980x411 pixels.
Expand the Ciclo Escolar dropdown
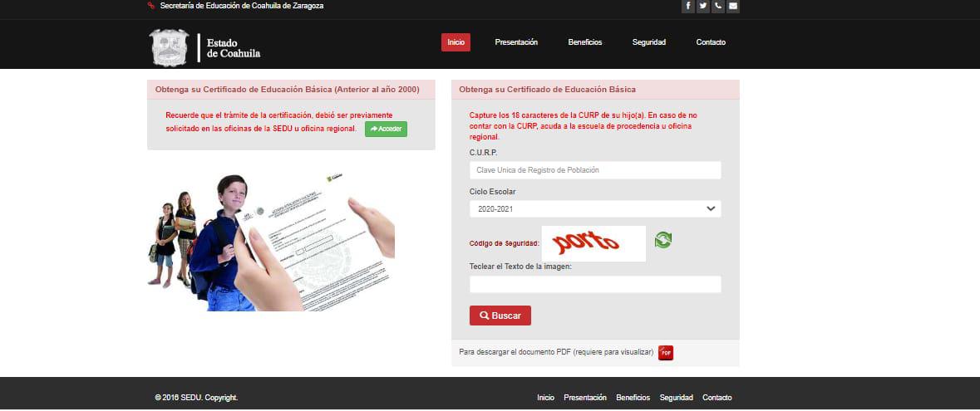(594, 209)
